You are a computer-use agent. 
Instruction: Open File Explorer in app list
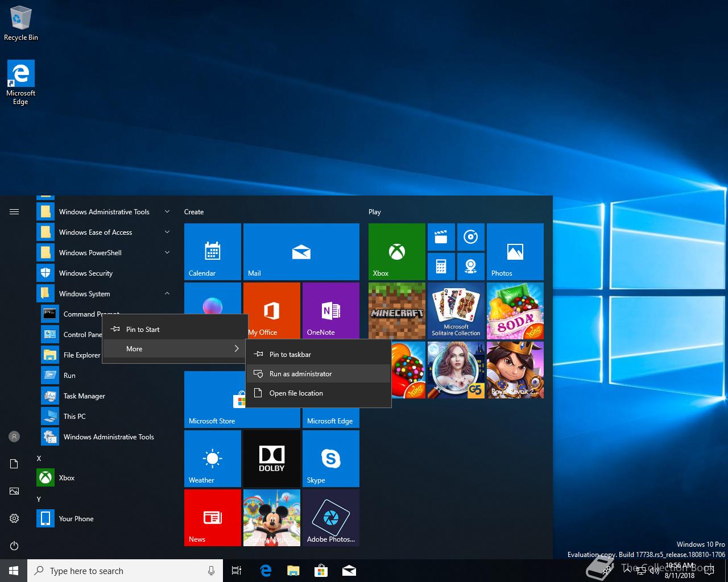click(x=71, y=355)
